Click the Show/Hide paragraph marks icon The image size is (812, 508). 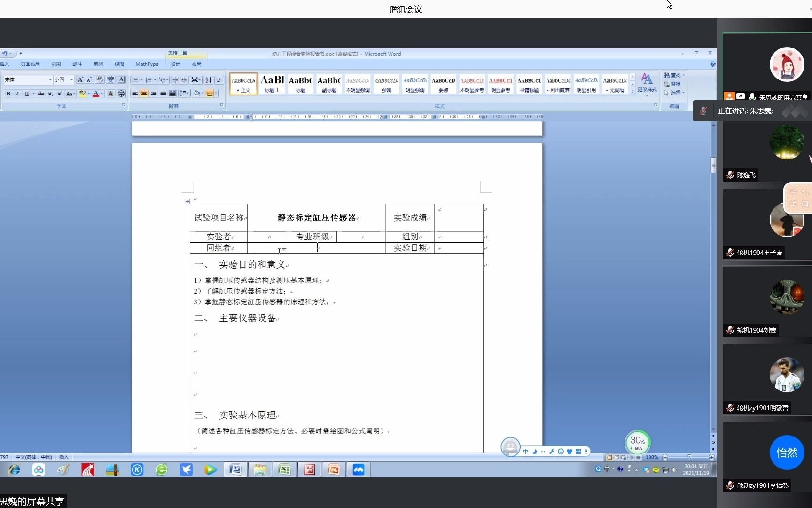(x=219, y=79)
